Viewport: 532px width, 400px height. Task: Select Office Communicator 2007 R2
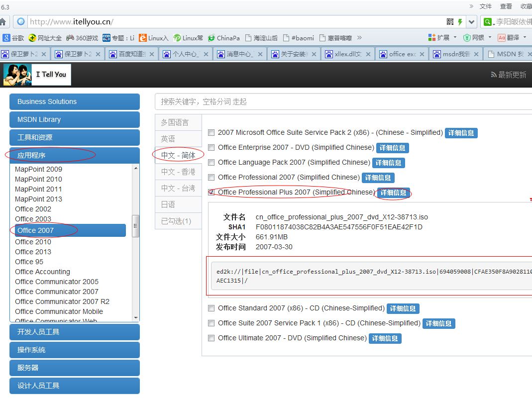click(62, 301)
